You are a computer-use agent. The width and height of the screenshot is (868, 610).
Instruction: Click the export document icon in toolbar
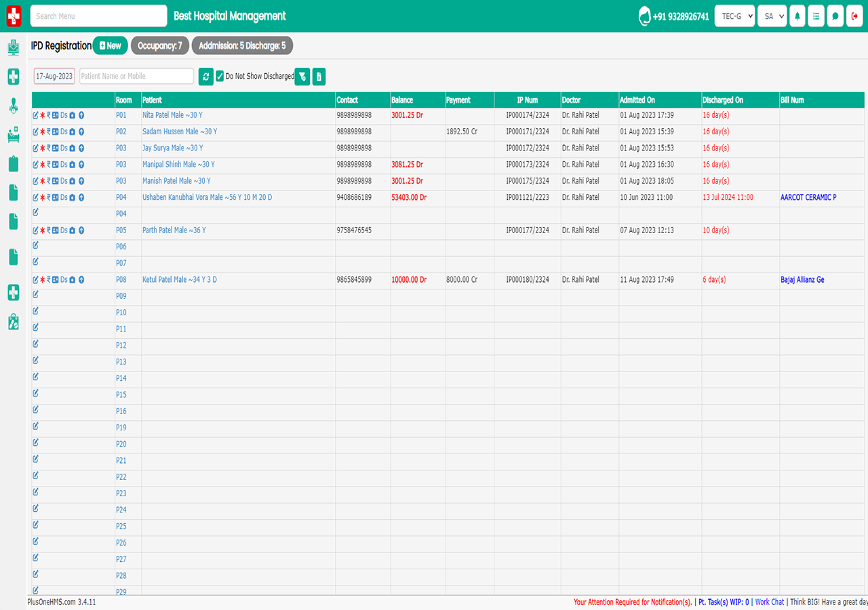pos(319,77)
